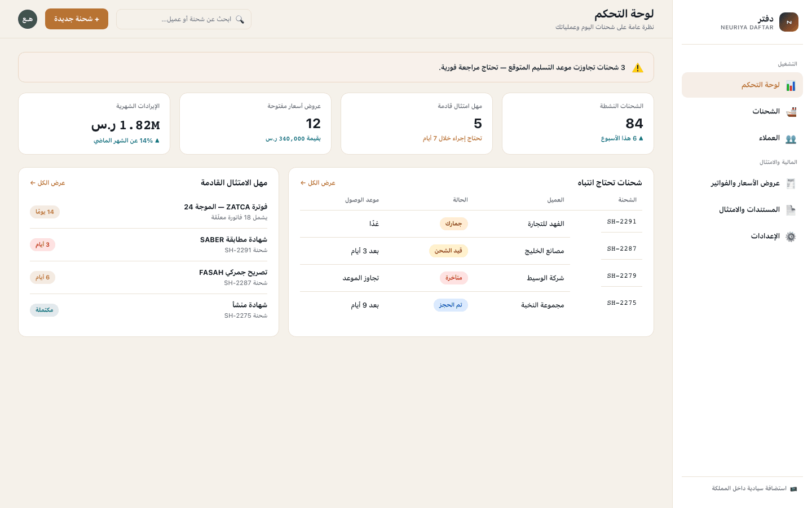Click the document icon beside المستندات والامتثال
Viewport: 812px width, 508px height.
[x=791, y=210]
